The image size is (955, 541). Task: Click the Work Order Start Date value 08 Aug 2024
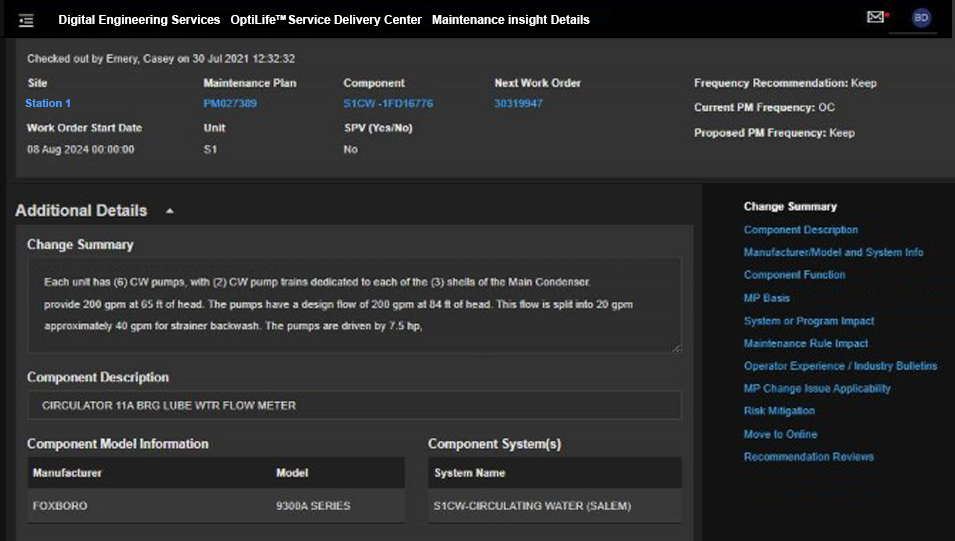coord(80,149)
